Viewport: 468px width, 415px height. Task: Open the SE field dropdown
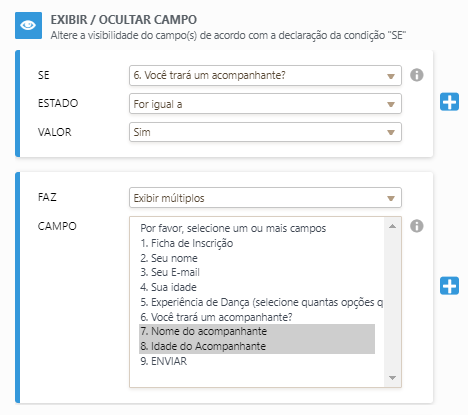(265, 75)
